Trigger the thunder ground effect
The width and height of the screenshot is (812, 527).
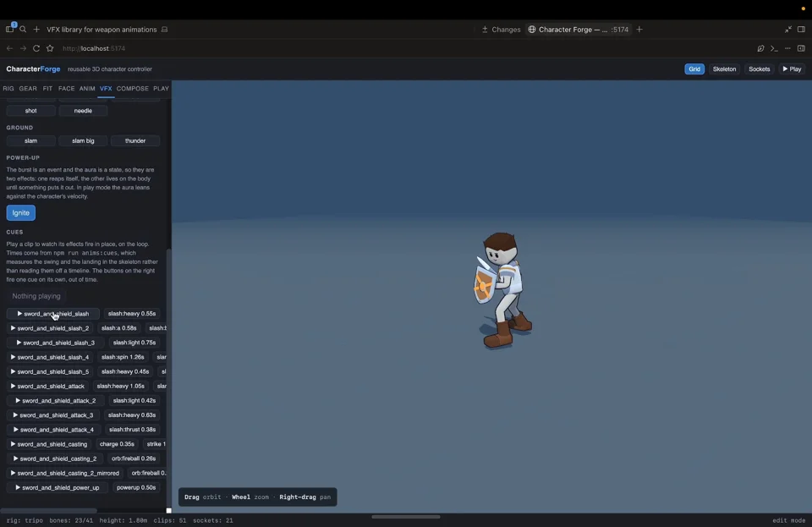(x=135, y=140)
